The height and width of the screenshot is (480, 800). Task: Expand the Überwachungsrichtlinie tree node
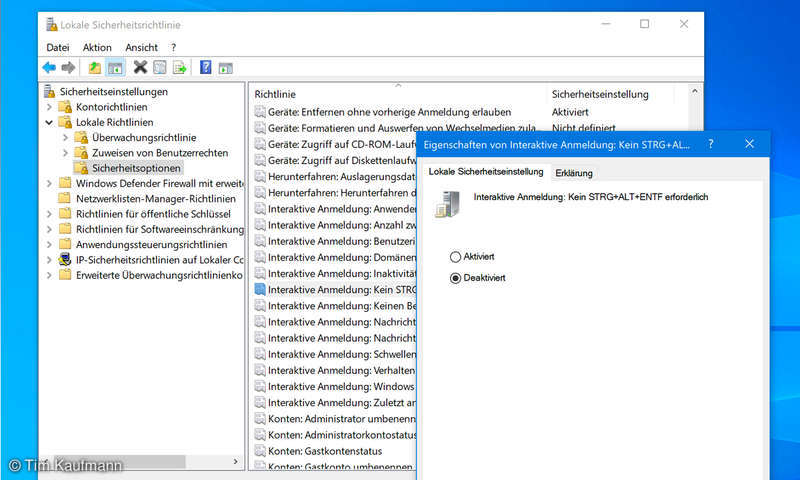click(x=67, y=138)
